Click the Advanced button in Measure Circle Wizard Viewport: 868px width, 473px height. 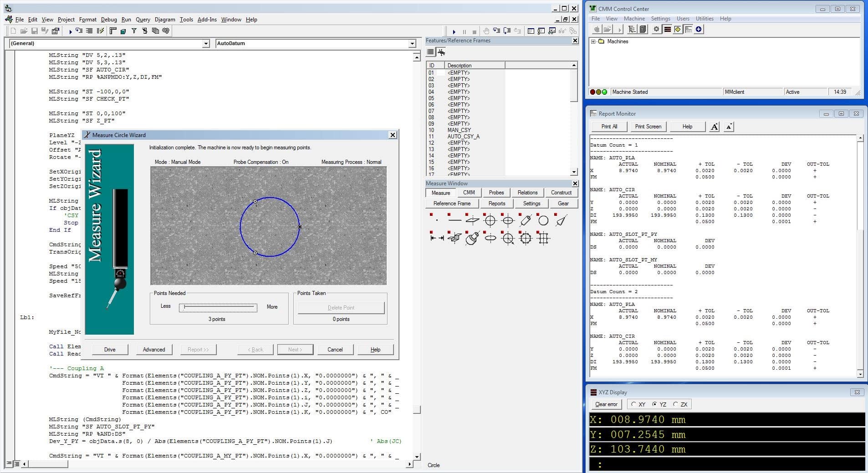tap(154, 349)
